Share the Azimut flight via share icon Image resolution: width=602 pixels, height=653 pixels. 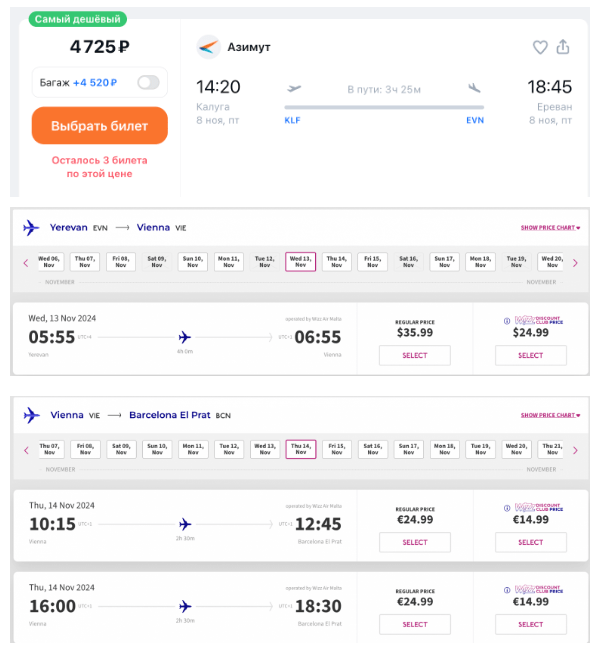(x=563, y=47)
